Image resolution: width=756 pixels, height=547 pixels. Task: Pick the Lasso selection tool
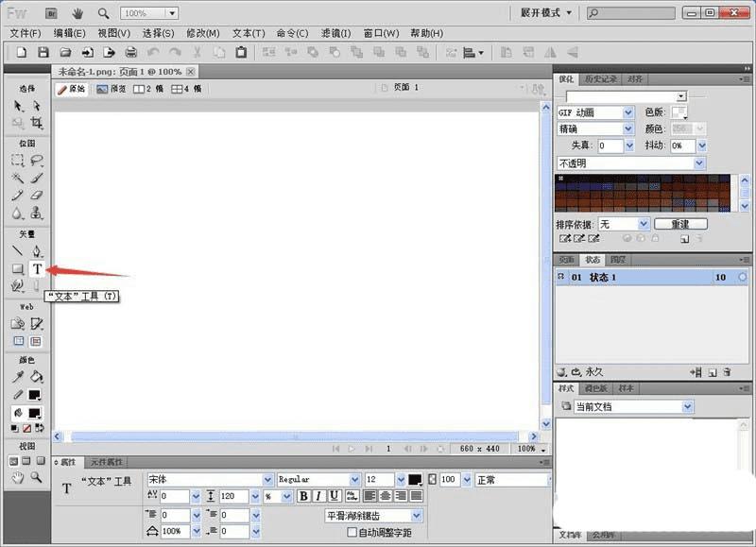pyautogui.click(x=37, y=161)
